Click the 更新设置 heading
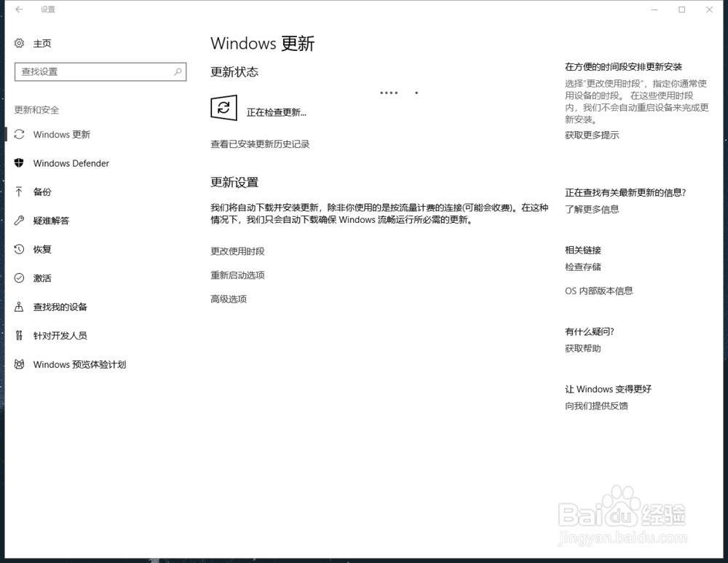The image size is (728, 563). pyautogui.click(x=234, y=182)
